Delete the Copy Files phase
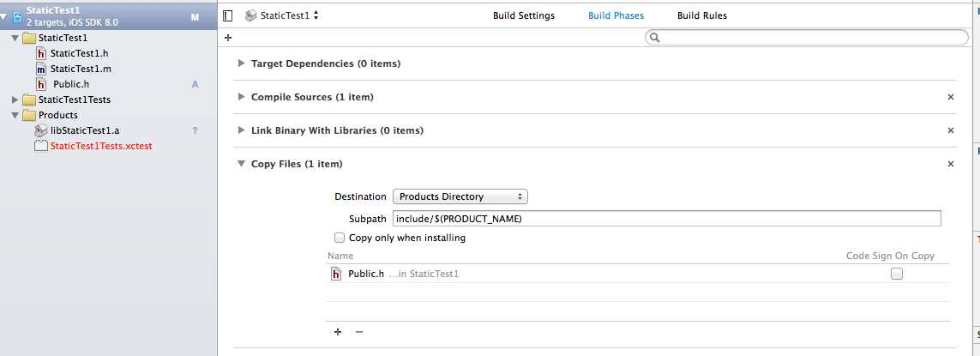This screenshot has width=980, height=356. [951, 164]
